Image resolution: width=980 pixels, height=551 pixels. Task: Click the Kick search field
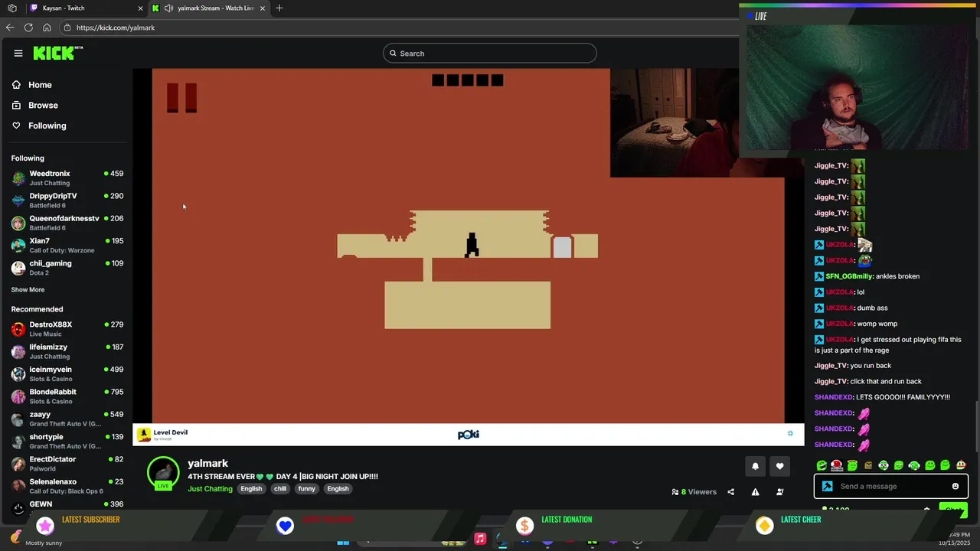[x=490, y=53]
